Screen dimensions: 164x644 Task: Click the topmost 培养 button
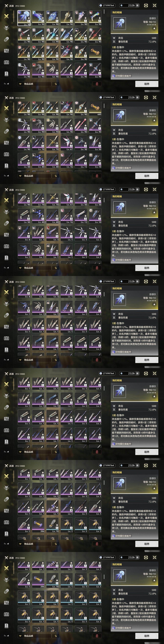147,84
